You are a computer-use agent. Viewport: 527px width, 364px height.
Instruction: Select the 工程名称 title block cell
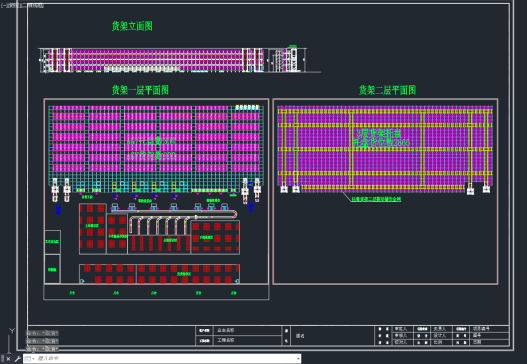point(226,340)
